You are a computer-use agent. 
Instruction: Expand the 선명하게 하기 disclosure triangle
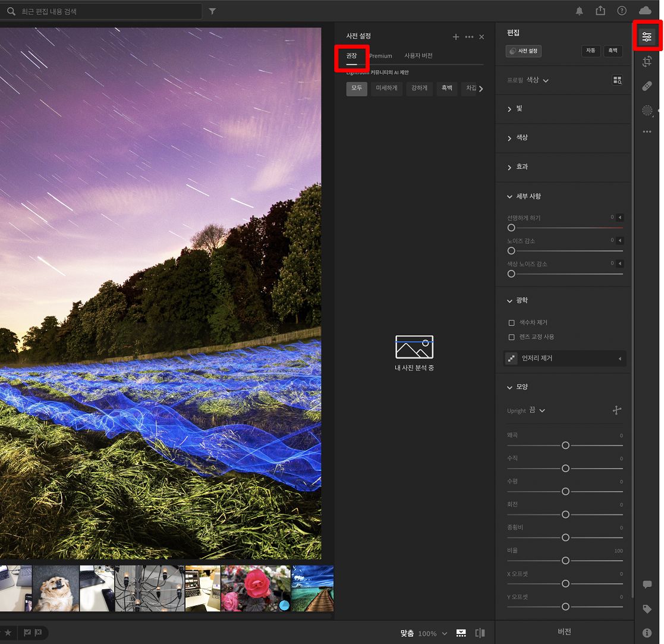[620, 218]
